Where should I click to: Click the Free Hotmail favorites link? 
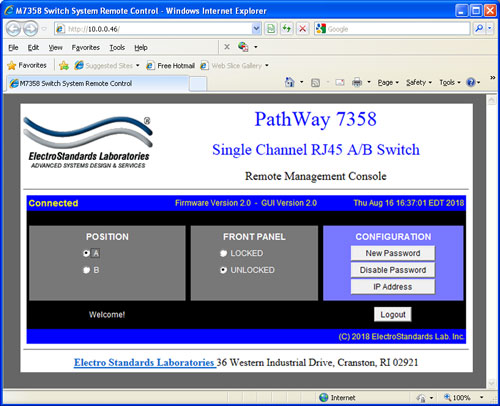171,66
